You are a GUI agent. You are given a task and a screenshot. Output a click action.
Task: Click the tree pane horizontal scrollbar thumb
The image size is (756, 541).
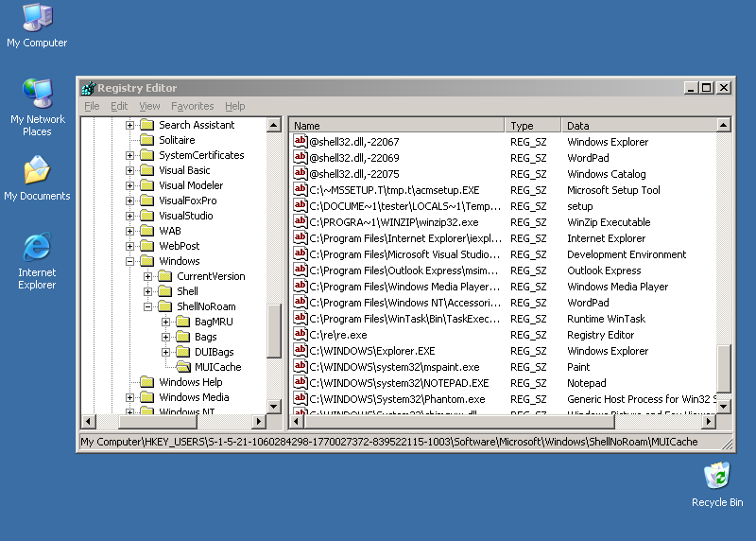tap(157, 421)
